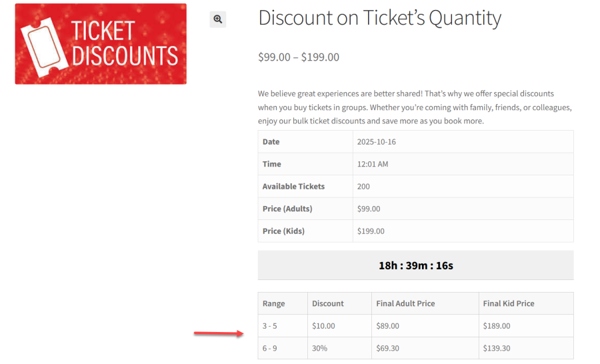Click the Range column header
This screenshot has width=600, height=364.
click(x=273, y=303)
